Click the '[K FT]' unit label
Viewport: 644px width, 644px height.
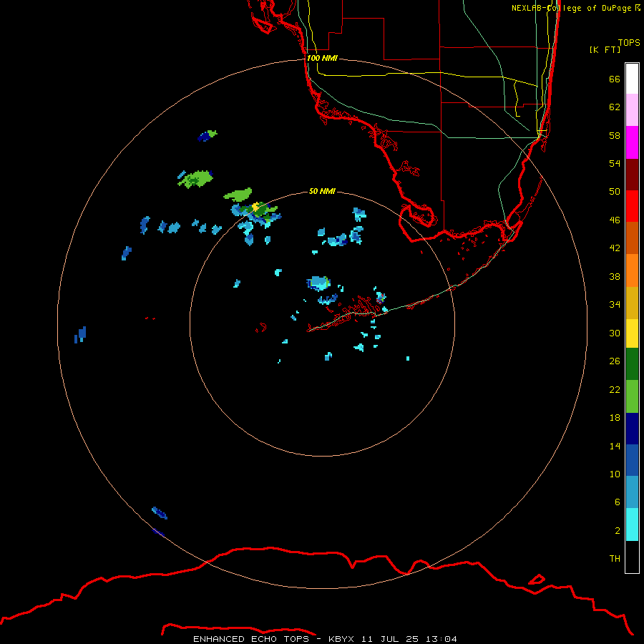pos(605,49)
